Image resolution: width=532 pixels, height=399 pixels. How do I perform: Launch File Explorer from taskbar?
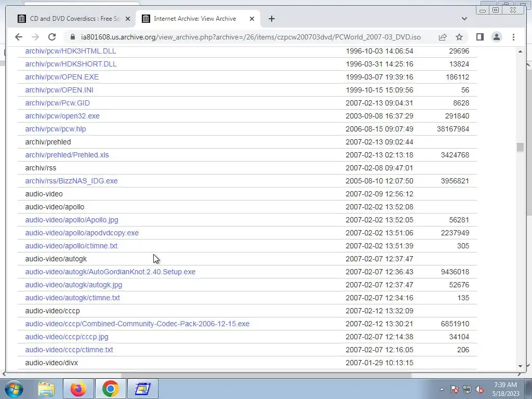pyautogui.click(x=46, y=389)
